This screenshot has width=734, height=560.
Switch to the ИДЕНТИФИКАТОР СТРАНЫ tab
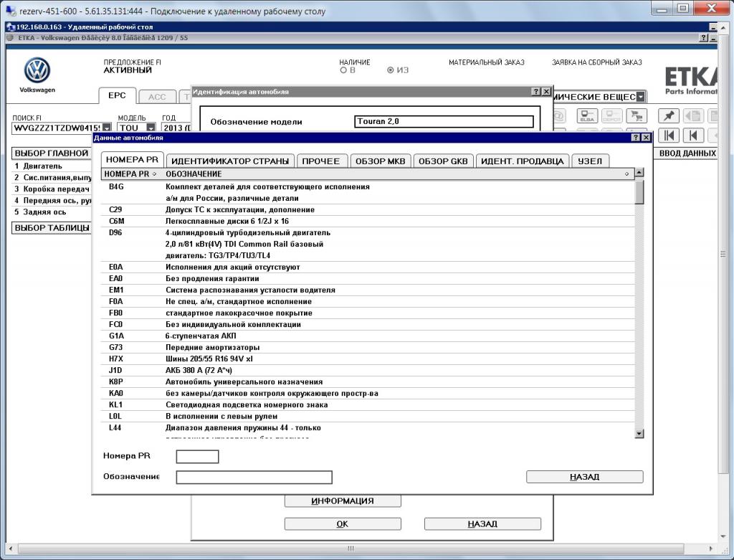click(230, 161)
